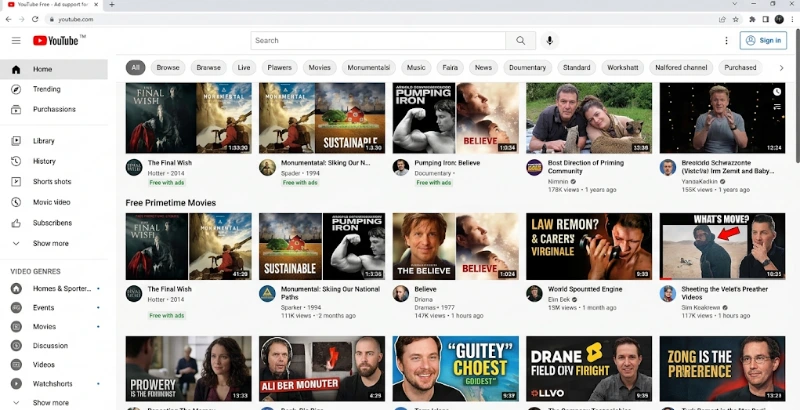The width and height of the screenshot is (800, 410).
Task: Open the Prowery video thumbnail
Action: [x=188, y=369]
